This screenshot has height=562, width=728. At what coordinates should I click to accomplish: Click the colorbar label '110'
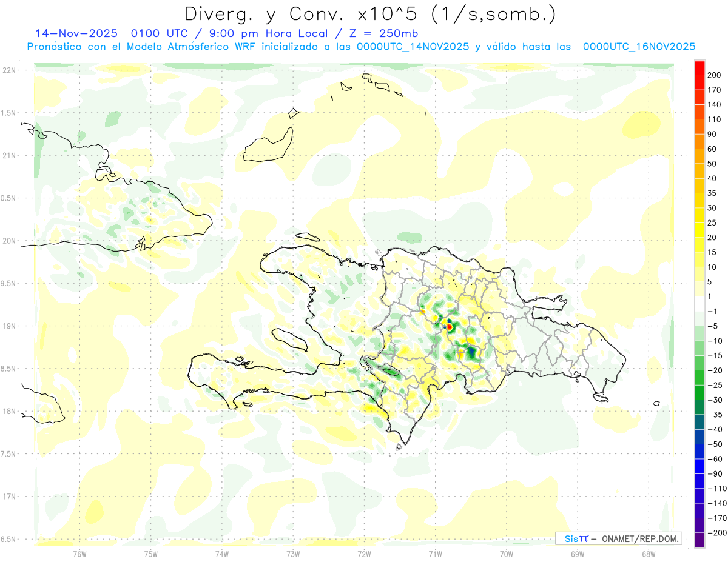pos(714,119)
